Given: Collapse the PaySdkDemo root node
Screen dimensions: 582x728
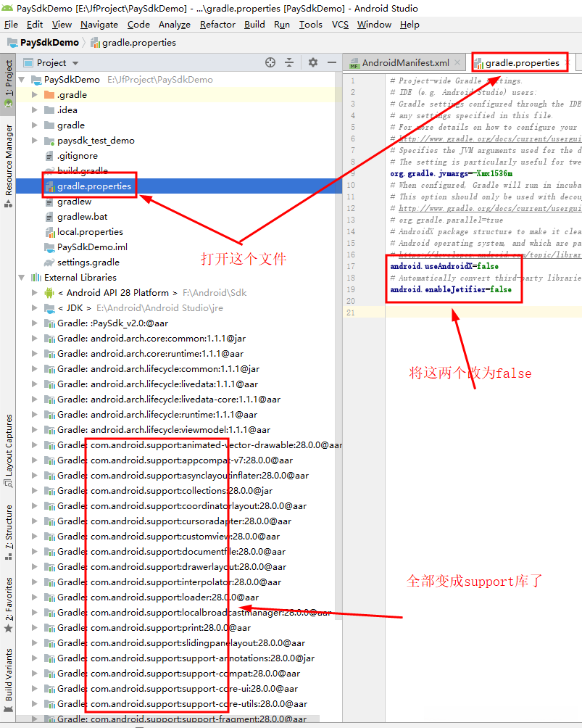Looking at the screenshot, I should coord(21,79).
